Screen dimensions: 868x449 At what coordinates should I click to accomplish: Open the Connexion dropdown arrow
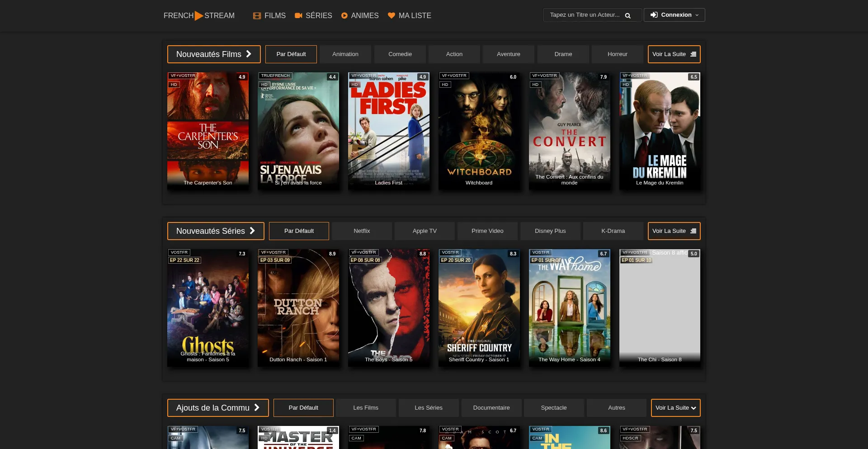(x=697, y=15)
